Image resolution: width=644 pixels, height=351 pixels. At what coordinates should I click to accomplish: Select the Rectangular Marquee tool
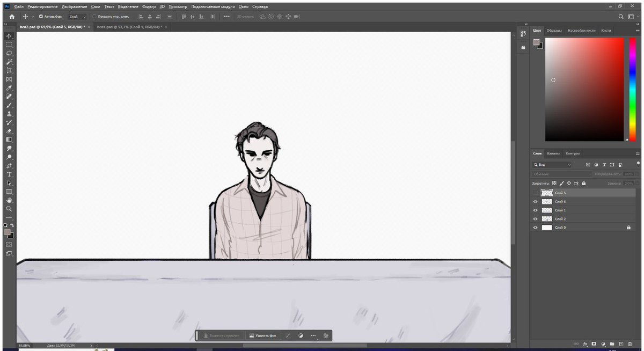[x=9, y=45]
